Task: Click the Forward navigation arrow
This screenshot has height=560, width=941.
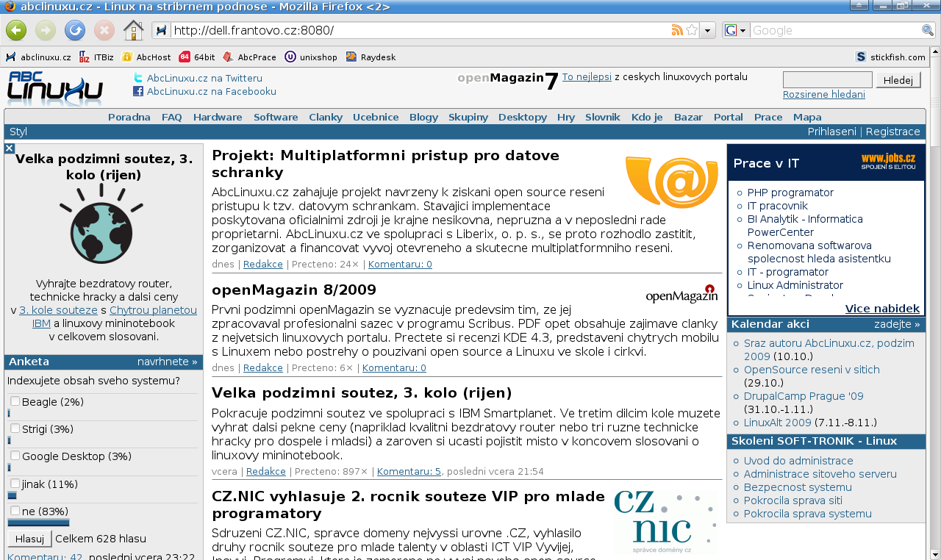Action: pyautogui.click(x=46, y=30)
